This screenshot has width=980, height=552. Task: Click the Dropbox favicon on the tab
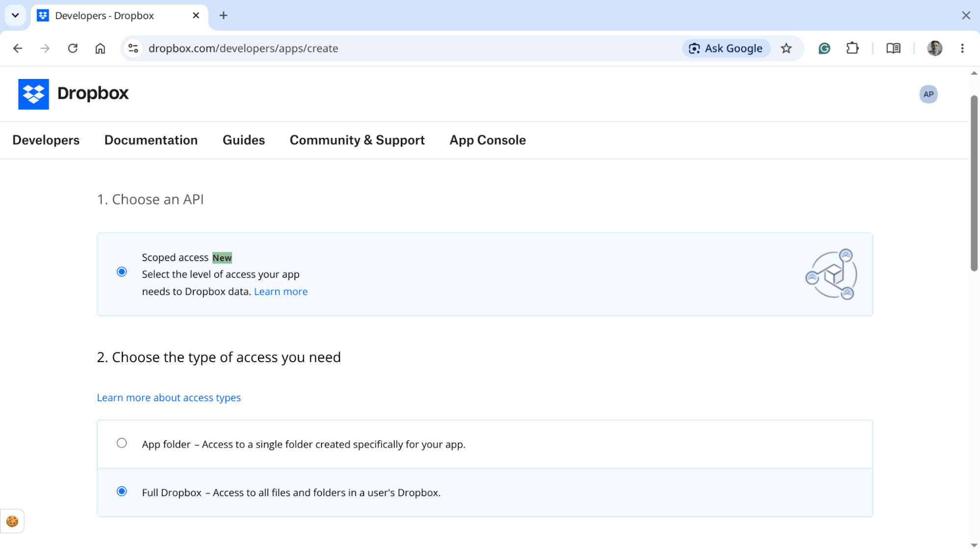pos(43,15)
